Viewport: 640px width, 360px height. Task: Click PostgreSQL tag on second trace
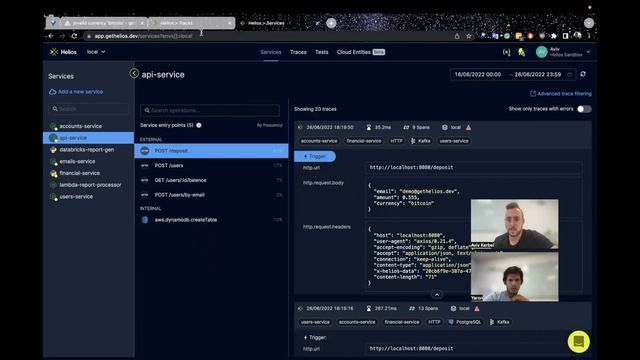click(465, 322)
